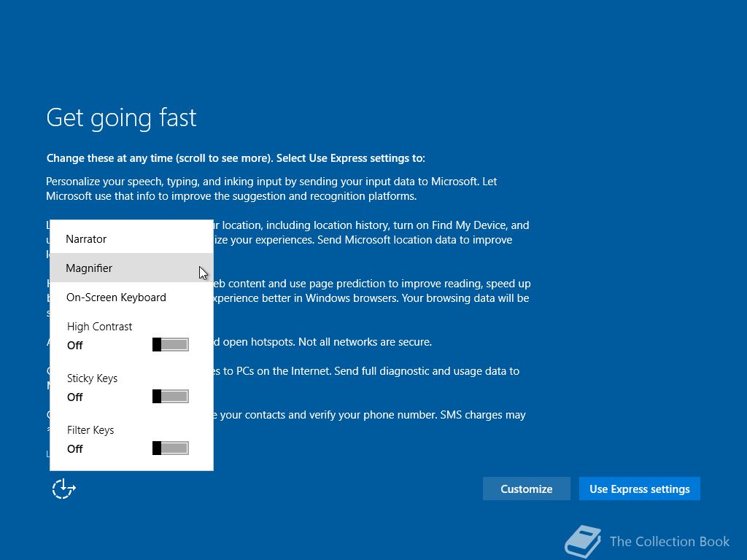
Task: Open the On-Screen Keyboard option
Action: (x=131, y=297)
